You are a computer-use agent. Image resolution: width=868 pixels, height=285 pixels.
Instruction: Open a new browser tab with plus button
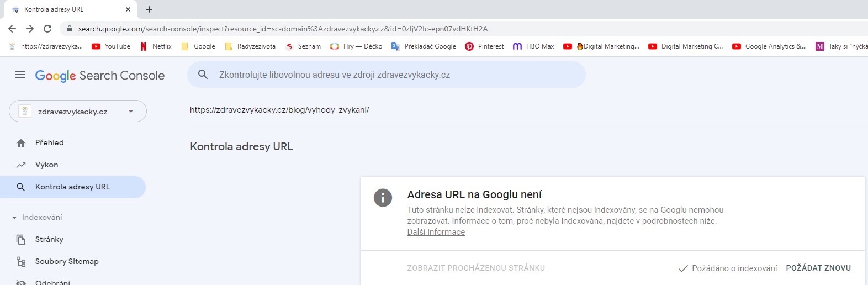(149, 9)
